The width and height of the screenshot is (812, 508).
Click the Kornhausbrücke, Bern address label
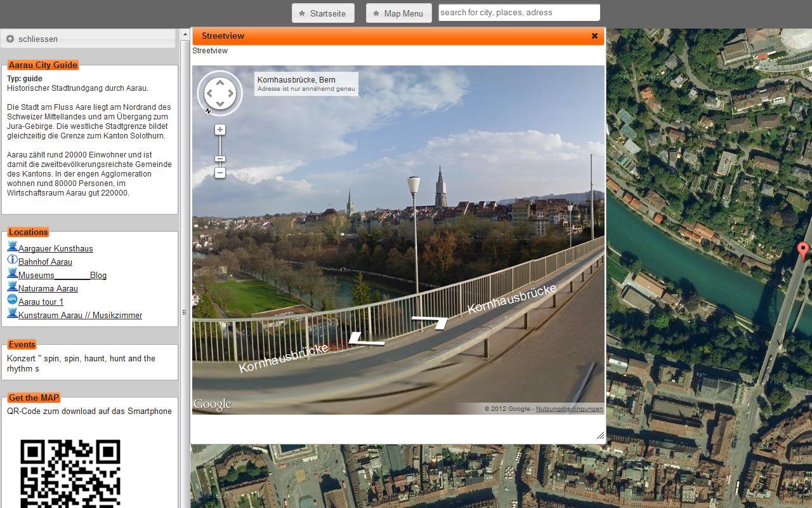296,80
